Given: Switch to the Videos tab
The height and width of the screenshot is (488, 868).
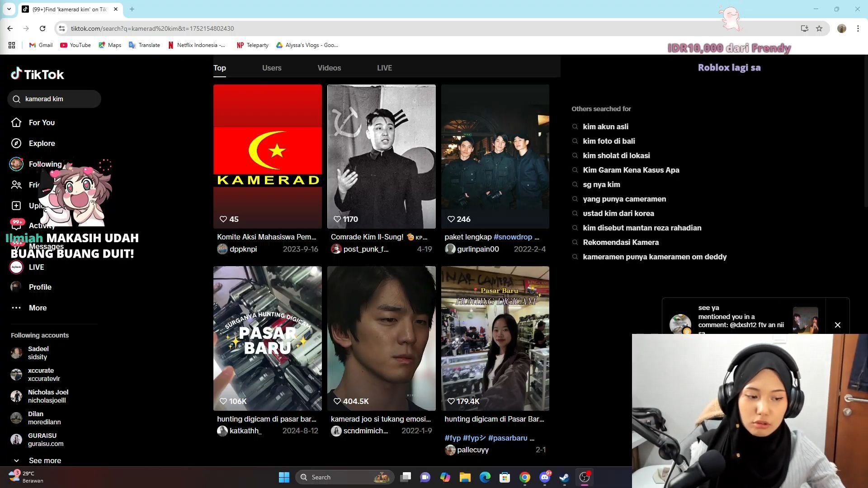Looking at the screenshot, I should (329, 68).
